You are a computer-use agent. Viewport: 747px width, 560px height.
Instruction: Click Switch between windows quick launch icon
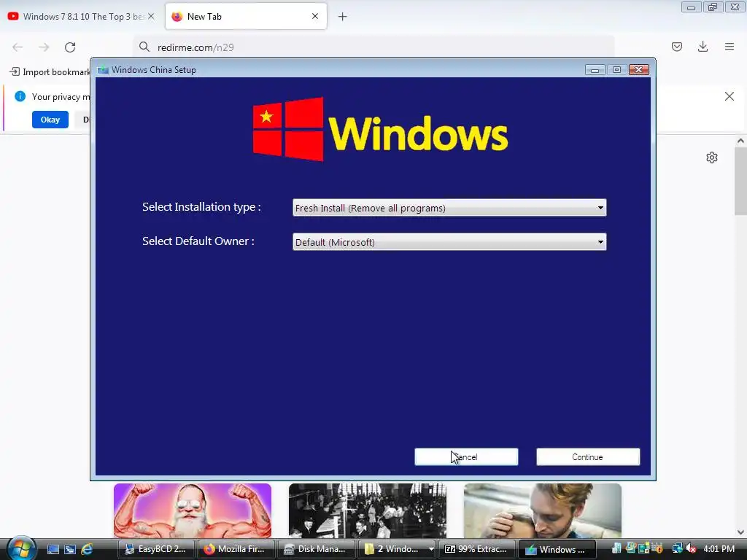(x=69, y=550)
